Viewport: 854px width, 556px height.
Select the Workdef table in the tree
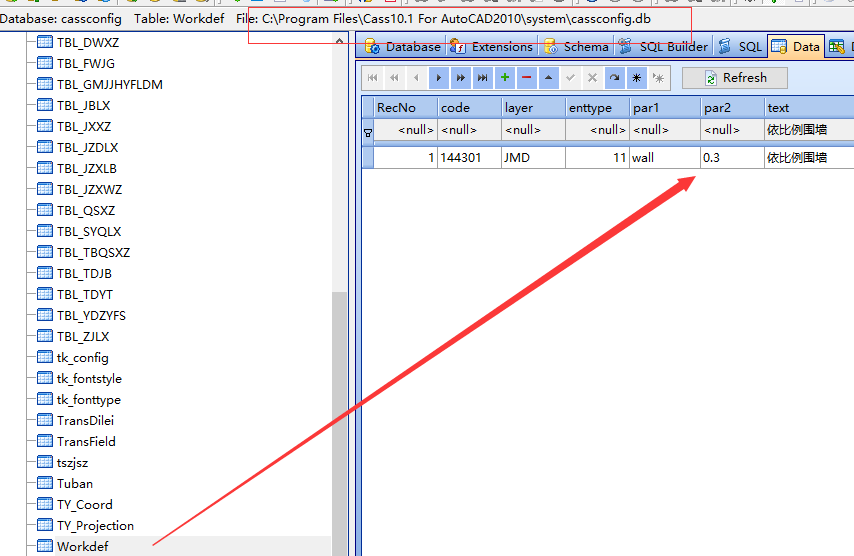82,546
